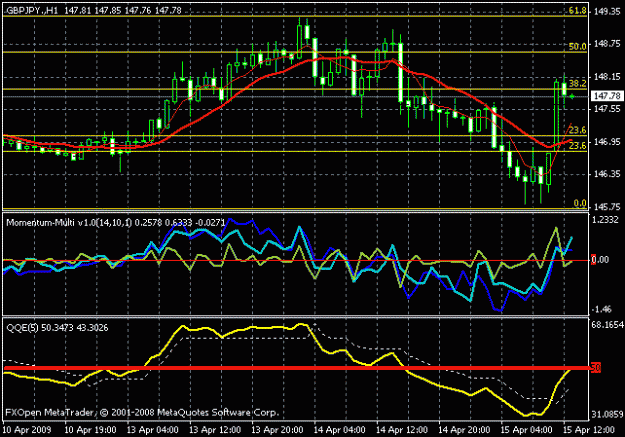
Task: Click the 1.2332 momentum scale value
Action: (x=606, y=220)
